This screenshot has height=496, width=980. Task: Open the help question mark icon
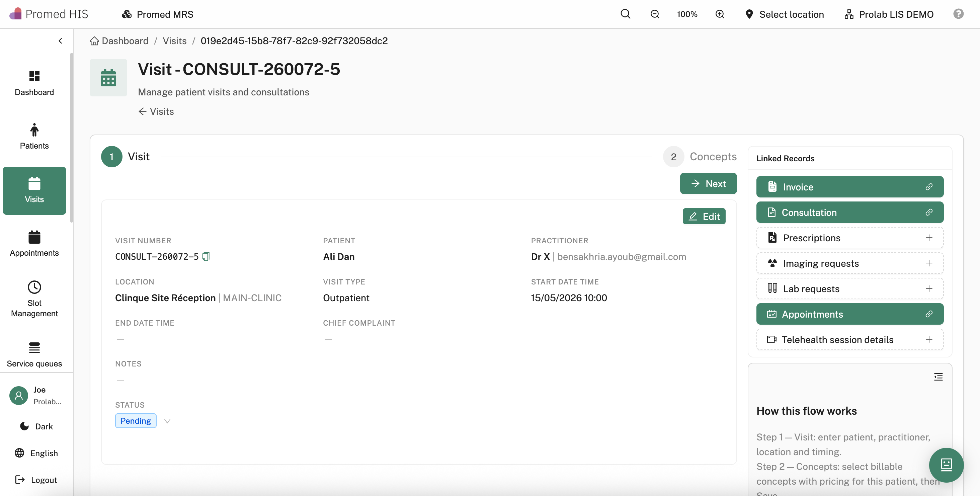[x=958, y=14]
